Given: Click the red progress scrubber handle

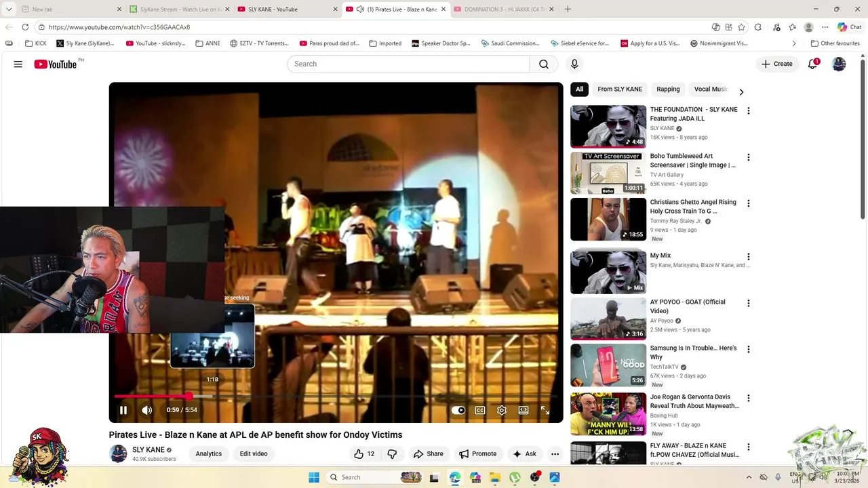Looking at the screenshot, I should 189,396.
